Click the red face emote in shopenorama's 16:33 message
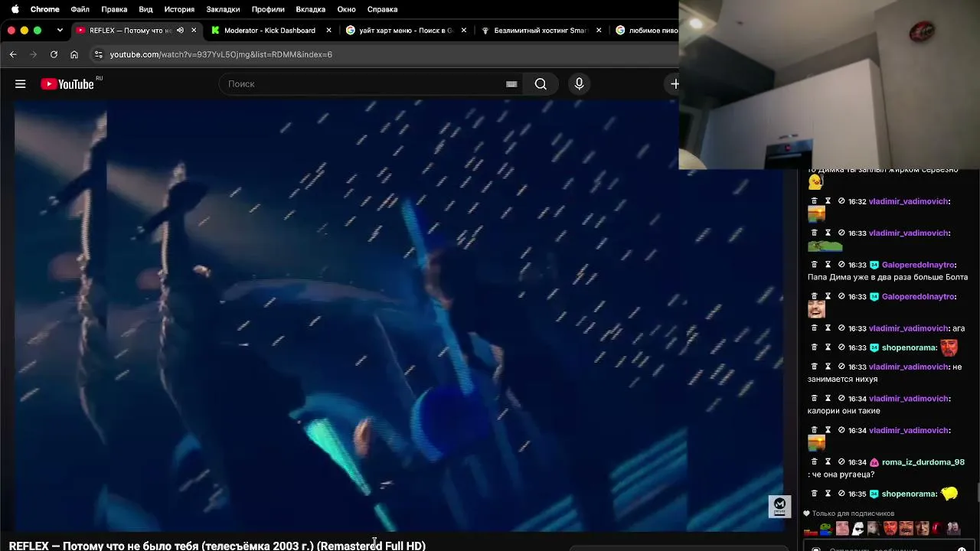The width and height of the screenshot is (980, 551). [949, 347]
